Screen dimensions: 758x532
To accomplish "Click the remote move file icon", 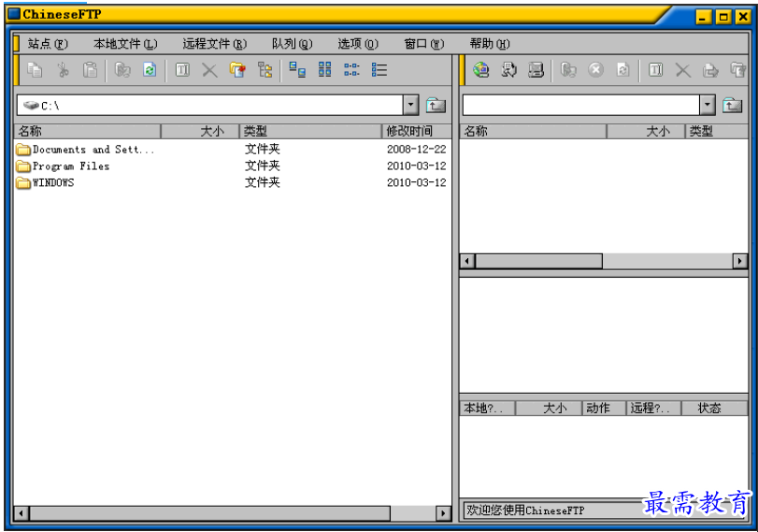I will (710, 70).
